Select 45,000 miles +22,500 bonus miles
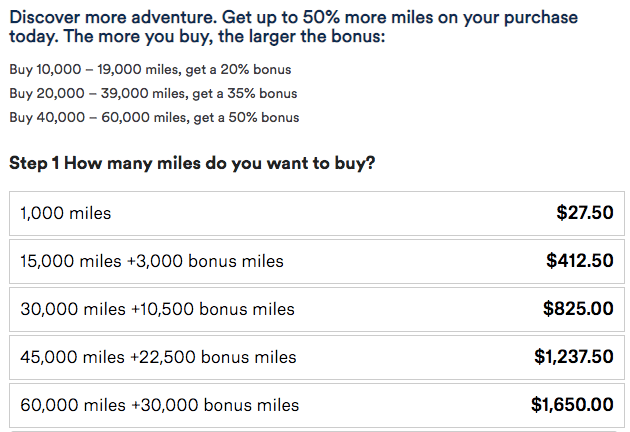The height and width of the screenshot is (432, 630). tap(317, 357)
